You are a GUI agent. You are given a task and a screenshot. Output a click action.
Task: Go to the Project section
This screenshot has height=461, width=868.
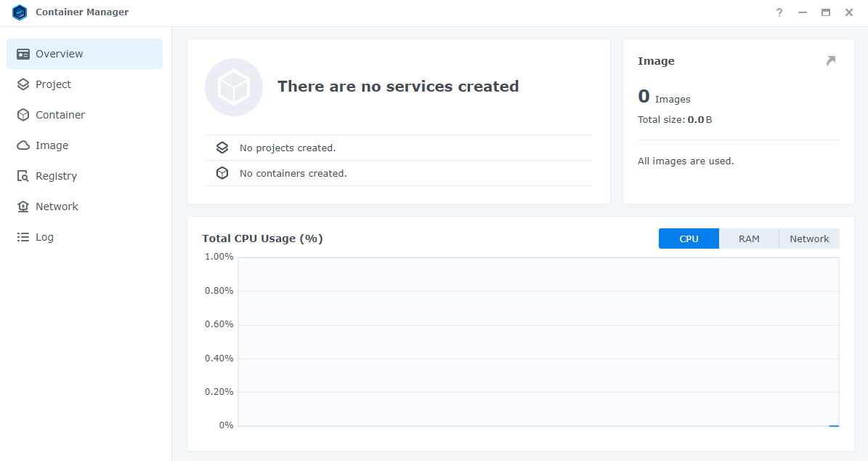point(85,84)
